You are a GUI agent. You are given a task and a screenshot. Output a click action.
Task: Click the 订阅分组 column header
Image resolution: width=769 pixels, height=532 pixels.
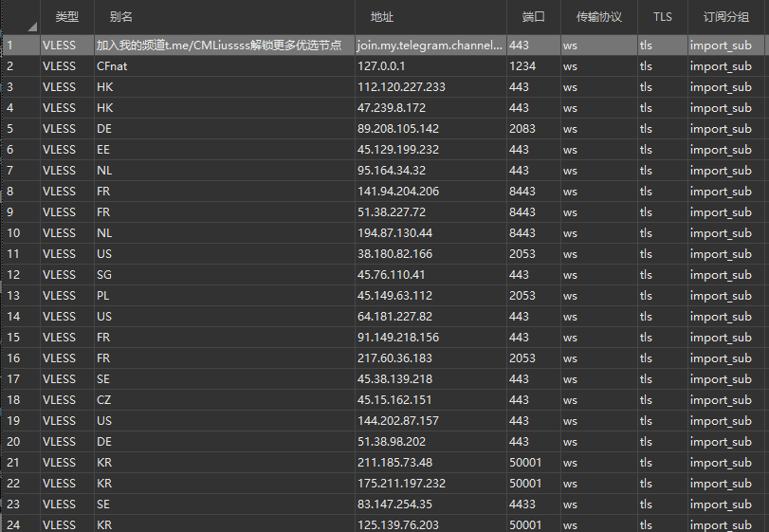coord(725,17)
